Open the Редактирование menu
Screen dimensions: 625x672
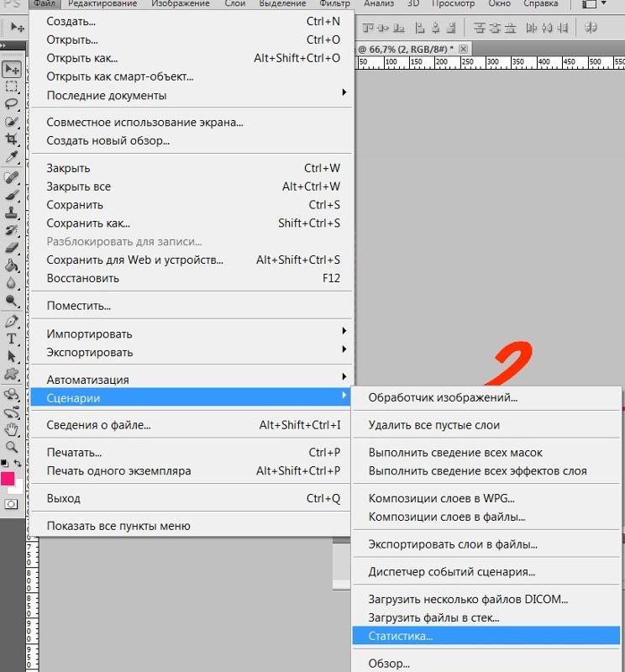(102, 4)
